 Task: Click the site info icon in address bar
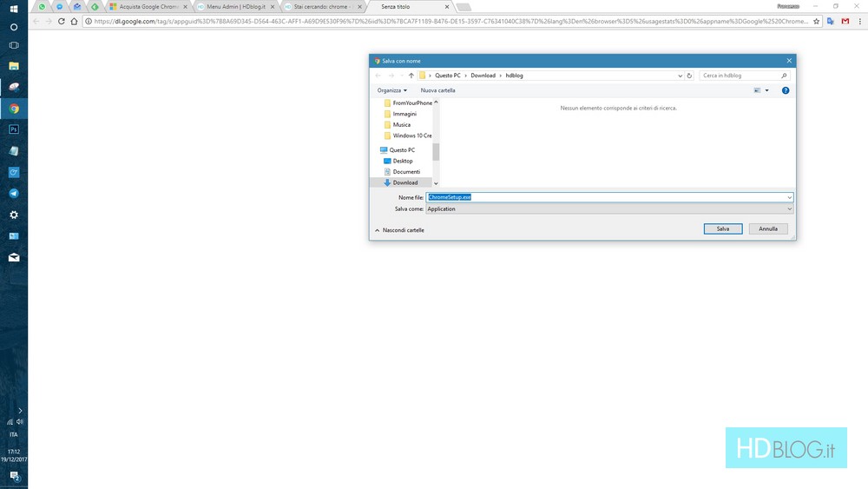click(x=88, y=21)
